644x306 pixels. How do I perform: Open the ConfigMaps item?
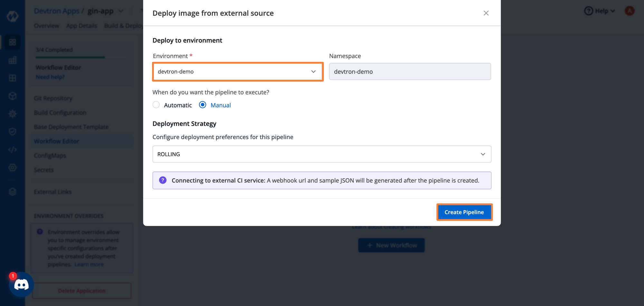tap(50, 156)
